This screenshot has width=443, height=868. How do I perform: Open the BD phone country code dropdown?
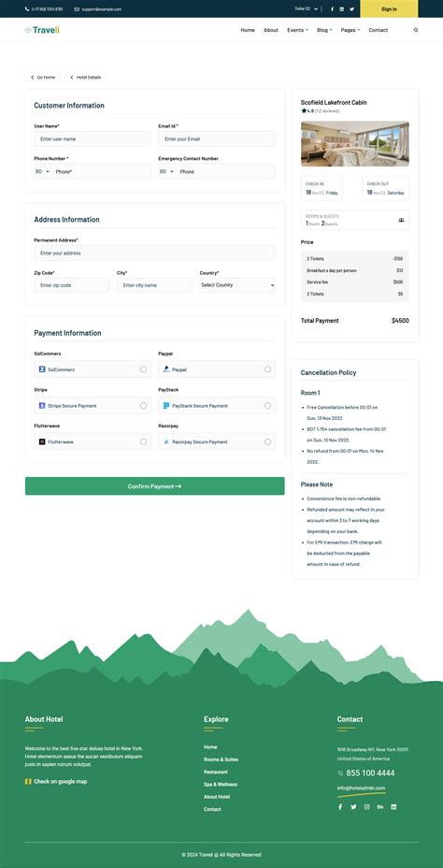click(x=43, y=171)
